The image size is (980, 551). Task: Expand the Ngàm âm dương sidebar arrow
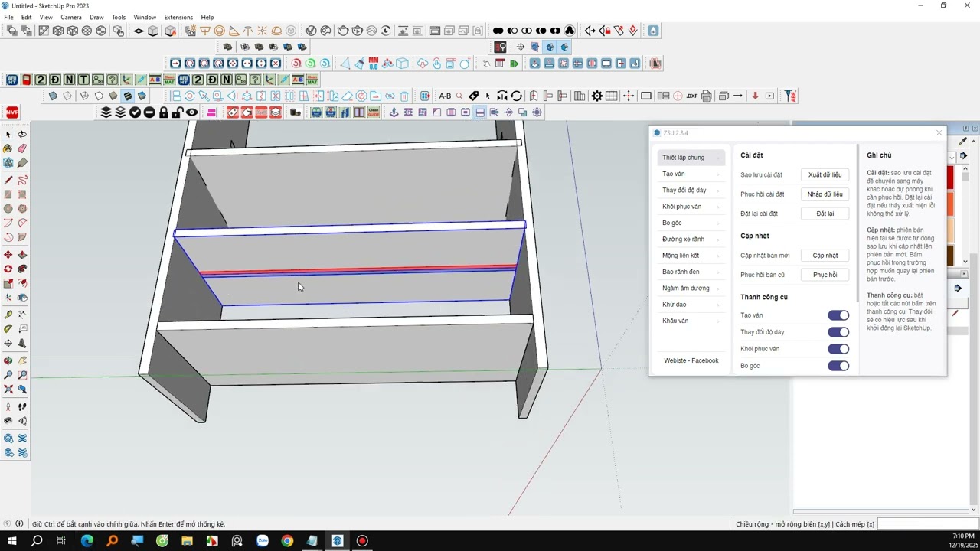tap(719, 288)
